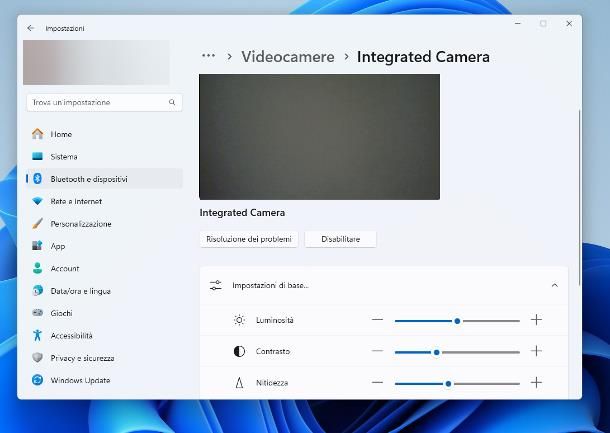Open Personalizzazione settings
Viewport: 610px width, 433px height.
coord(80,224)
